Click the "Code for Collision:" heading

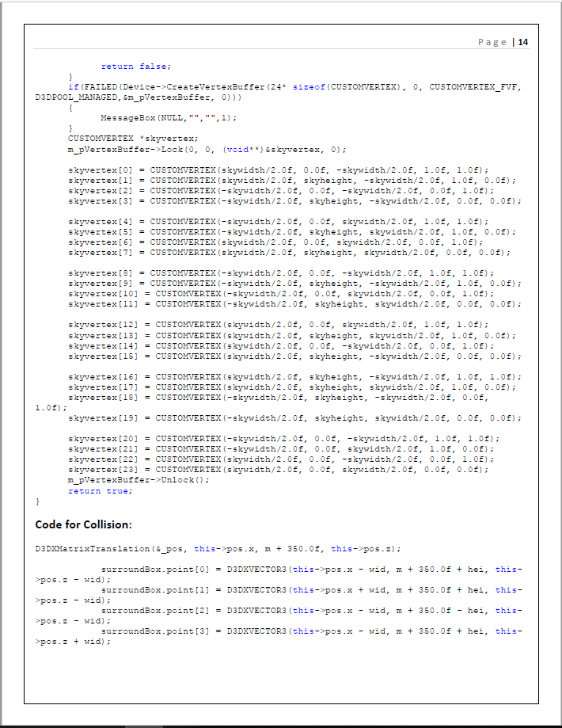pos(84,524)
